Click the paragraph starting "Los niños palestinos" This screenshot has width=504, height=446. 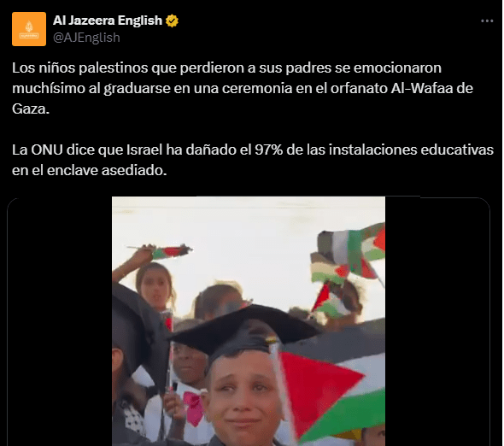243,88
